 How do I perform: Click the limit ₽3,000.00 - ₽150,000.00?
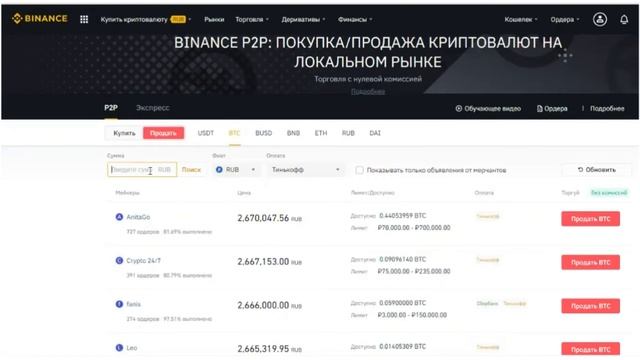(412, 315)
